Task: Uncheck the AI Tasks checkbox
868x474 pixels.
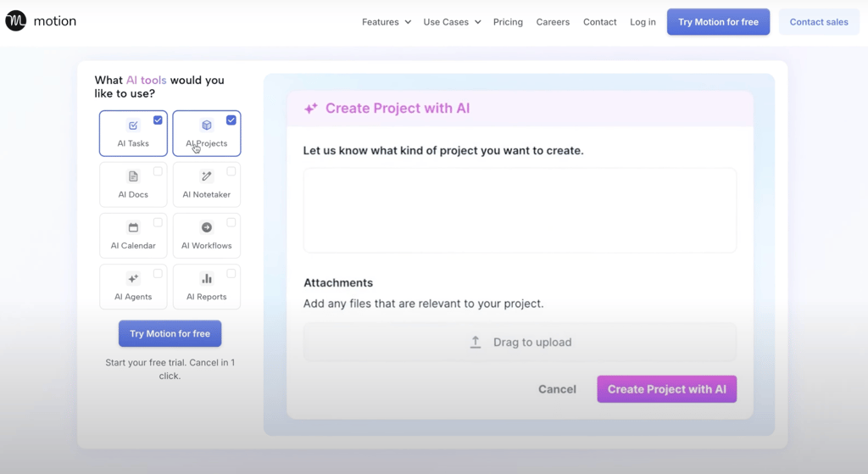Action: tap(158, 120)
